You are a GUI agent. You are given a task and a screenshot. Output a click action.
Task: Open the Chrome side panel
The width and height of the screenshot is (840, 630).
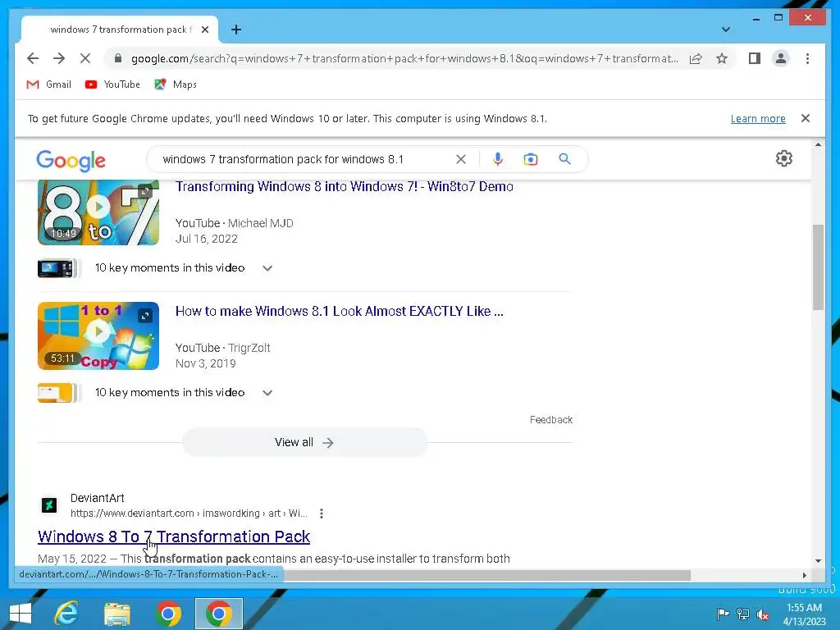tap(755, 58)
